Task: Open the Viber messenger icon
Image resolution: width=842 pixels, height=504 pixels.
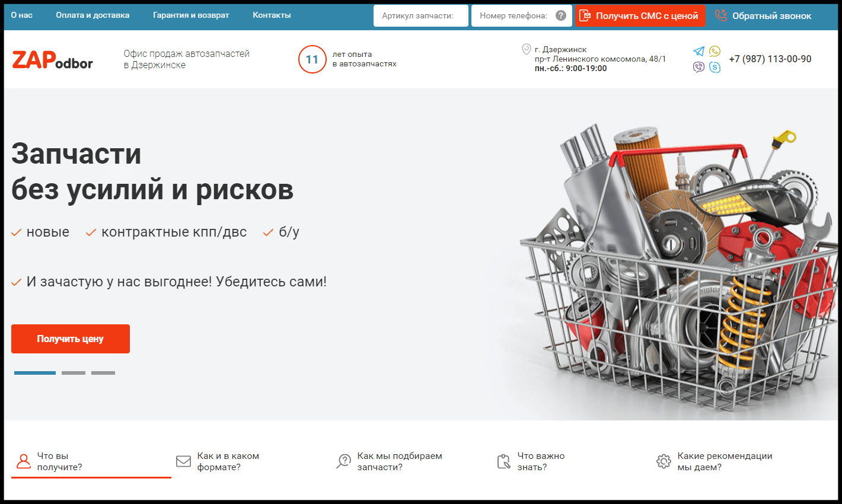Action: click(699, 67)
